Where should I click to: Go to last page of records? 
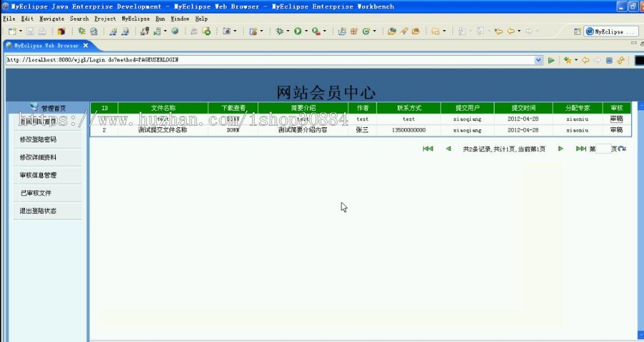tap(581, 149)
